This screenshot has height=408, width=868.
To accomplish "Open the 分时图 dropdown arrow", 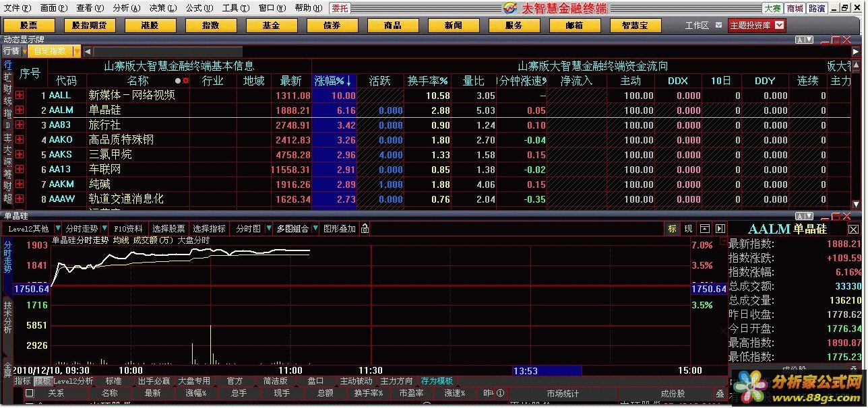I will [269, 229].
